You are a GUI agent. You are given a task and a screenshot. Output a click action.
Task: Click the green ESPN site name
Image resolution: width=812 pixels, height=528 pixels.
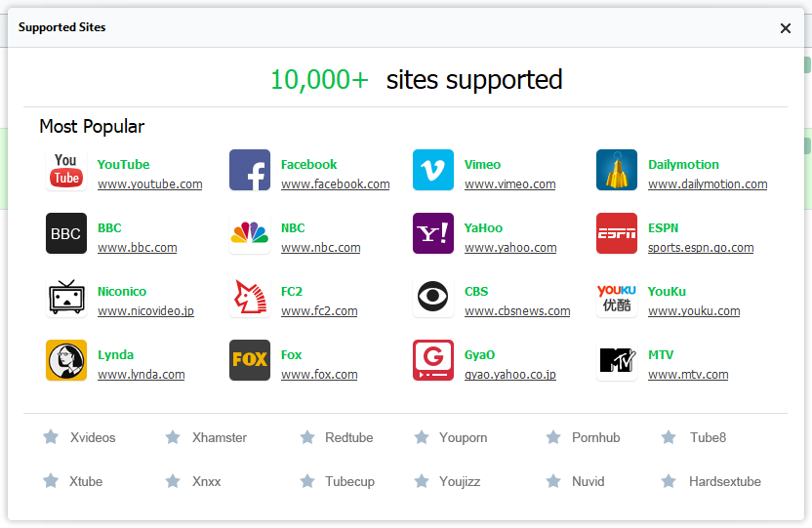point(663,228)
